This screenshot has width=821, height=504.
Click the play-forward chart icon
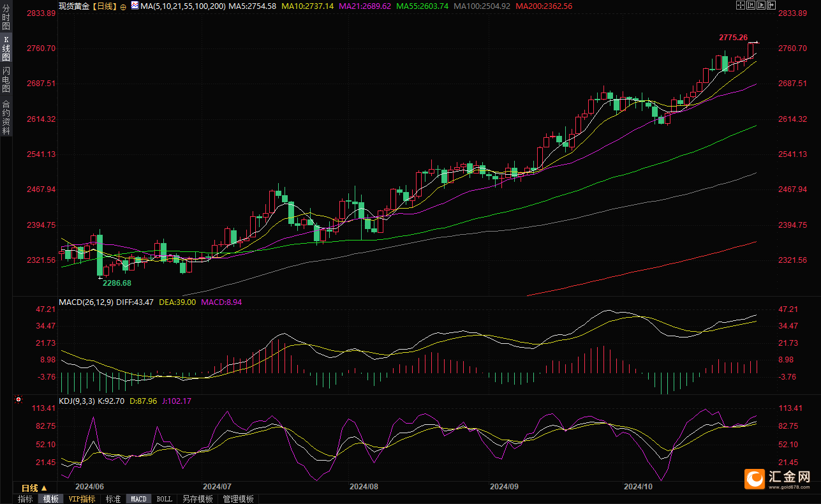[x=761, y=5]
